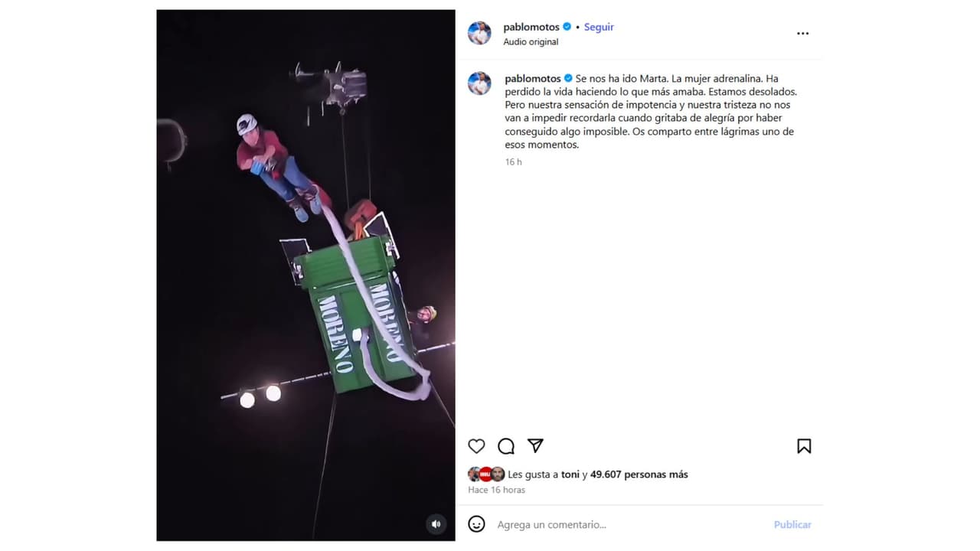The image size is (980, 551).
Task: Open pablomotos profile via the header avatar
Action: click(479, 33)
